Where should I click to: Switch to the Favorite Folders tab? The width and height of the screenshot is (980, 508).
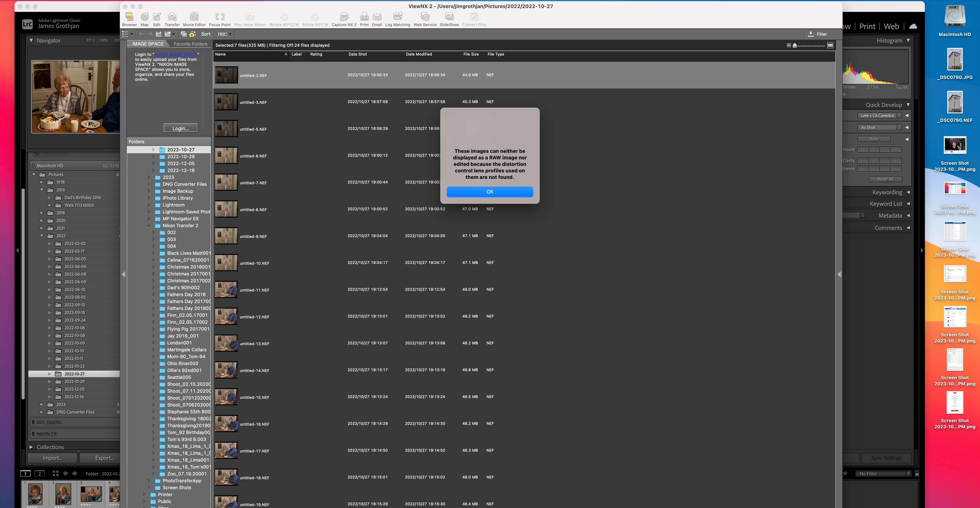click(190, 44)
